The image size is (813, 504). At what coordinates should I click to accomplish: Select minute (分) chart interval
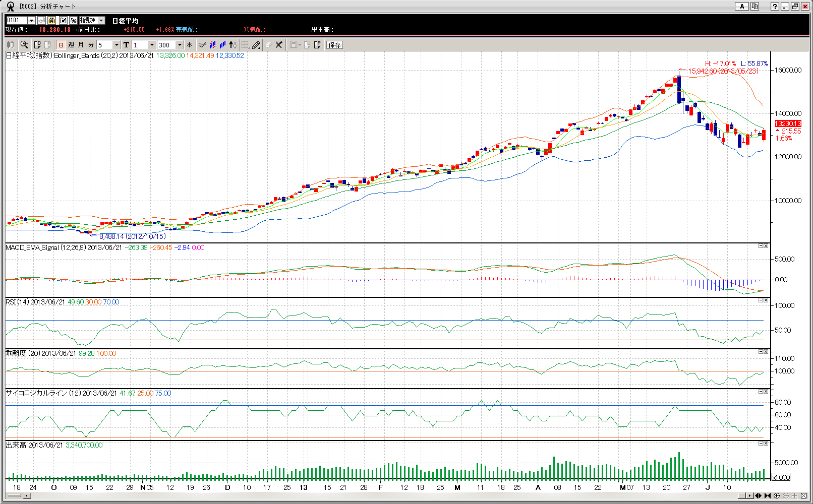point(91,45)
